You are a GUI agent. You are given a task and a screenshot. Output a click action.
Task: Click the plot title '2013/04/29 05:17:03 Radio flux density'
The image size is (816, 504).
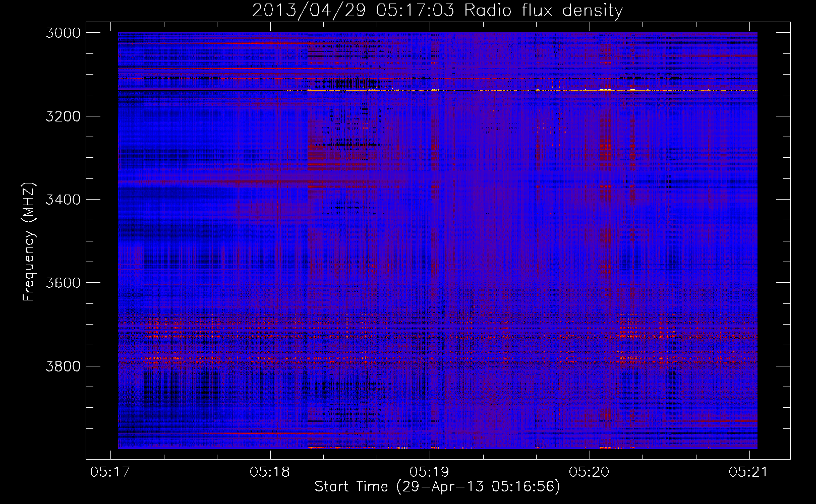[x=437, y=10]
